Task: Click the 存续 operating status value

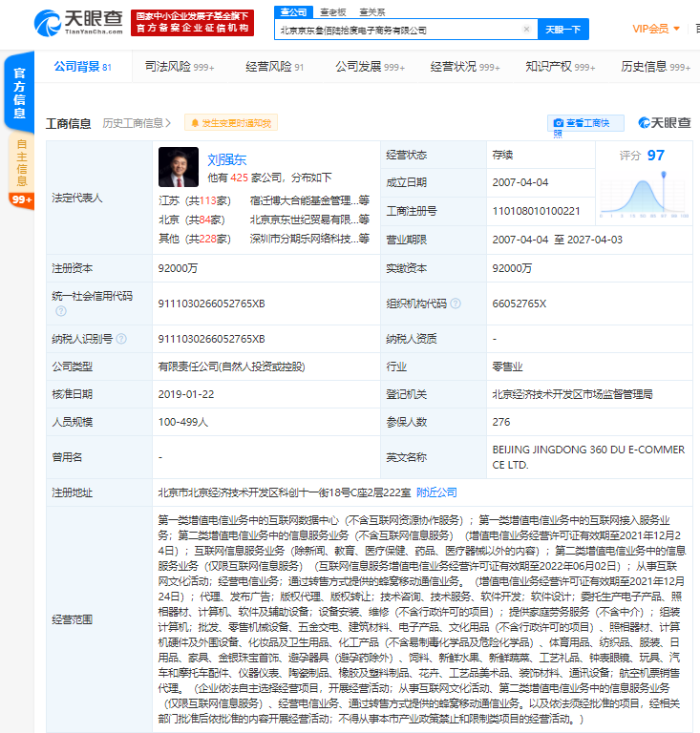Action: [502, 155]
